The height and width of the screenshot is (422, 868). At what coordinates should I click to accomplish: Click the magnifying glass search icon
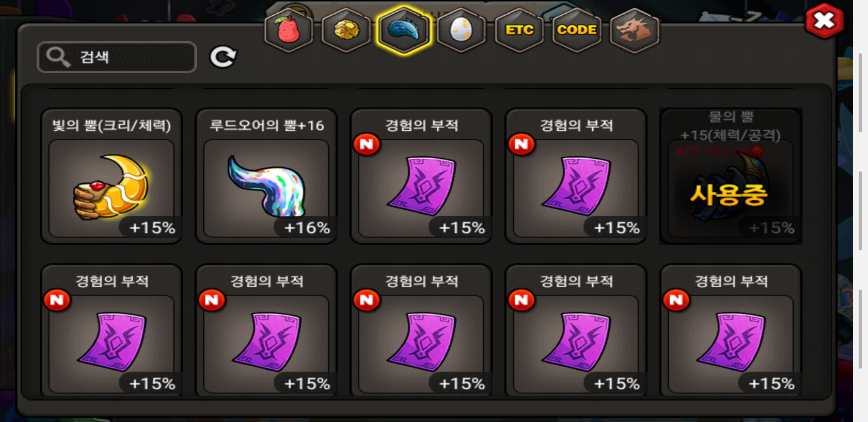click(x=58, y=57)
